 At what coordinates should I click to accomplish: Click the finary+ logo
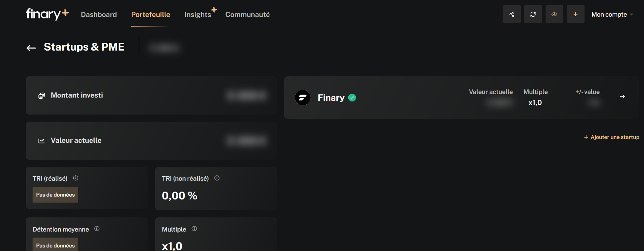(47, 14)
